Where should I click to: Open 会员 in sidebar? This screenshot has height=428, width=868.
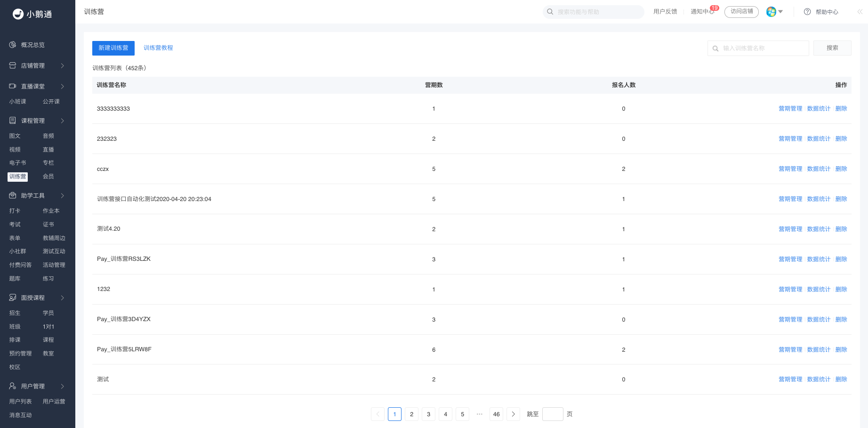(x=48, y=177)
